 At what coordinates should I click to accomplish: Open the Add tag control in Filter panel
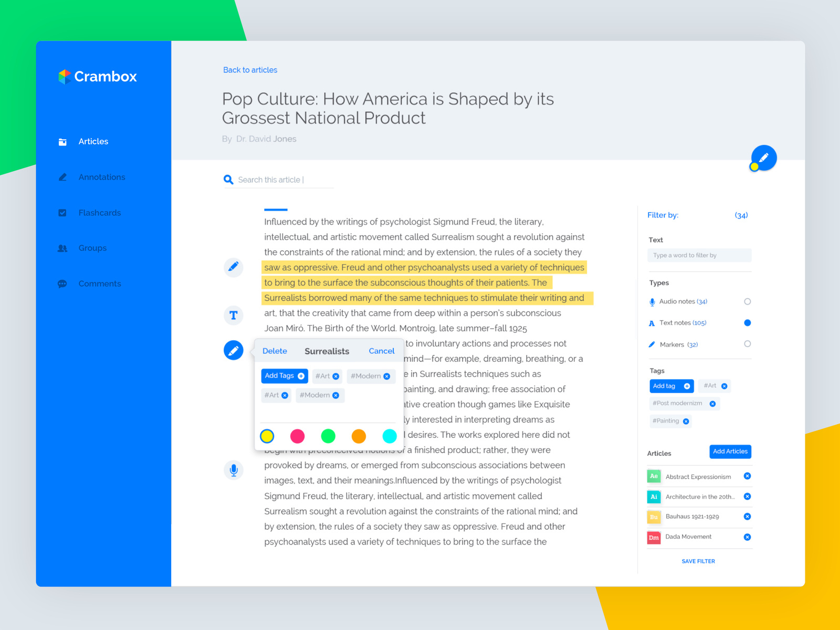point(671,386)
